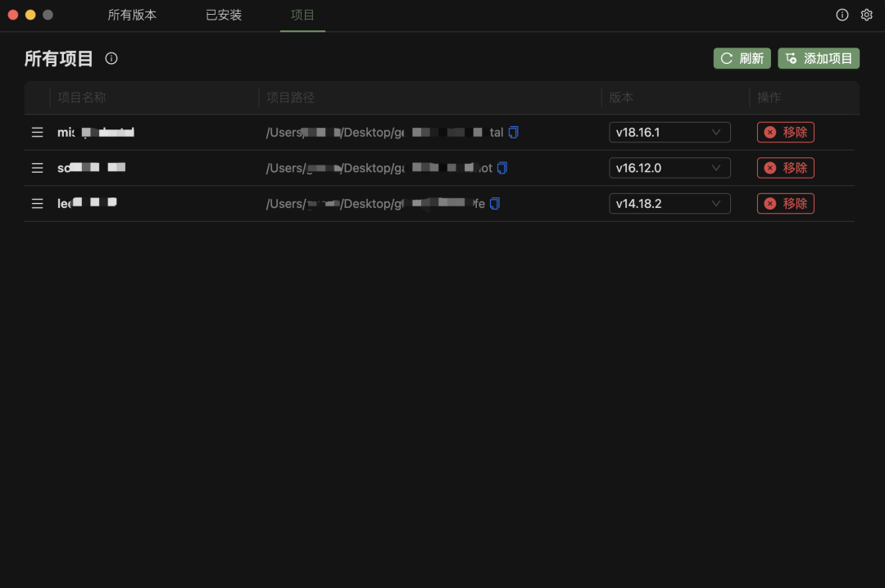Open the settings gear in title bar
This screenshot has width=885, height=588.
pos(866,15)
